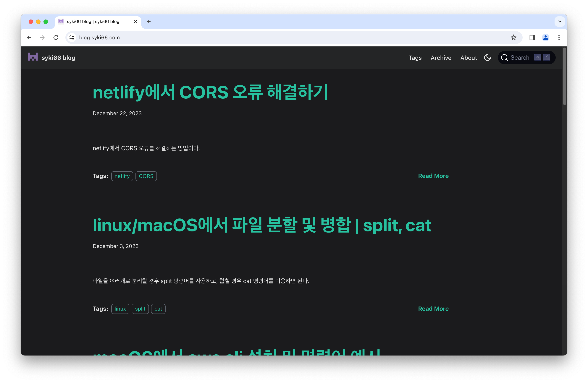Viewport: 588px width, 383px height.
Task: Close the syki66 blog tab
Action: [135, 22]
